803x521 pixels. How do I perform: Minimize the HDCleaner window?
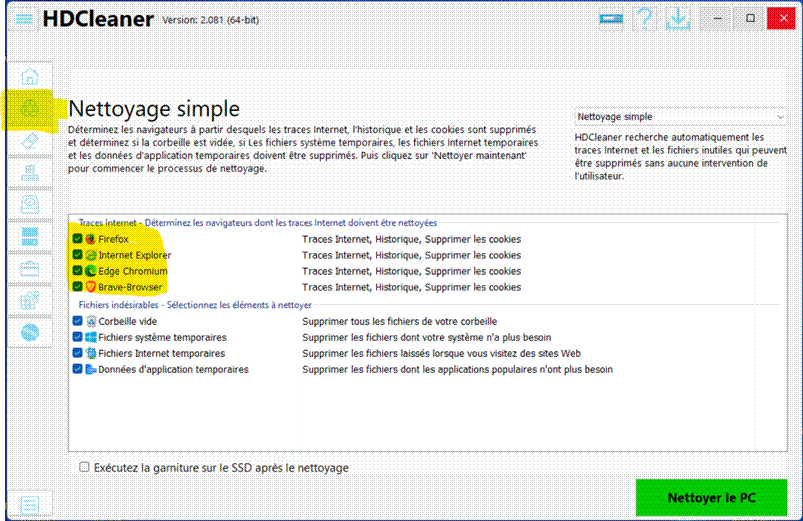[x=717, y=18]
